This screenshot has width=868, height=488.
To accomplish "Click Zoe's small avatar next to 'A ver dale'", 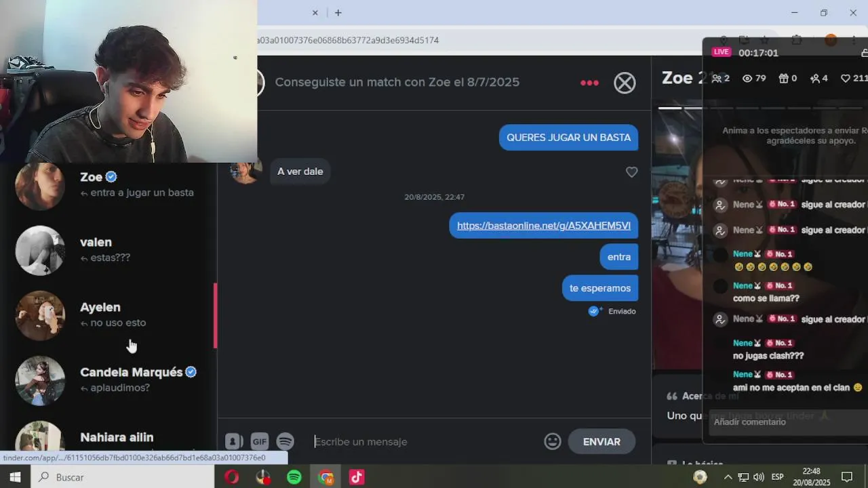I will [245, 171].
